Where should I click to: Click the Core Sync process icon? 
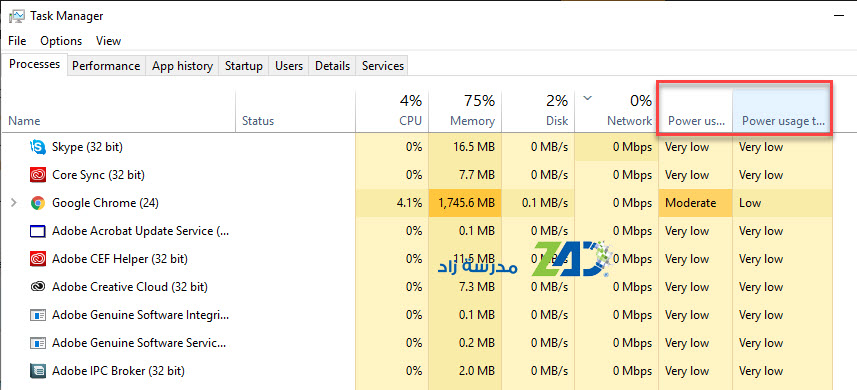[x=38, y=175]
